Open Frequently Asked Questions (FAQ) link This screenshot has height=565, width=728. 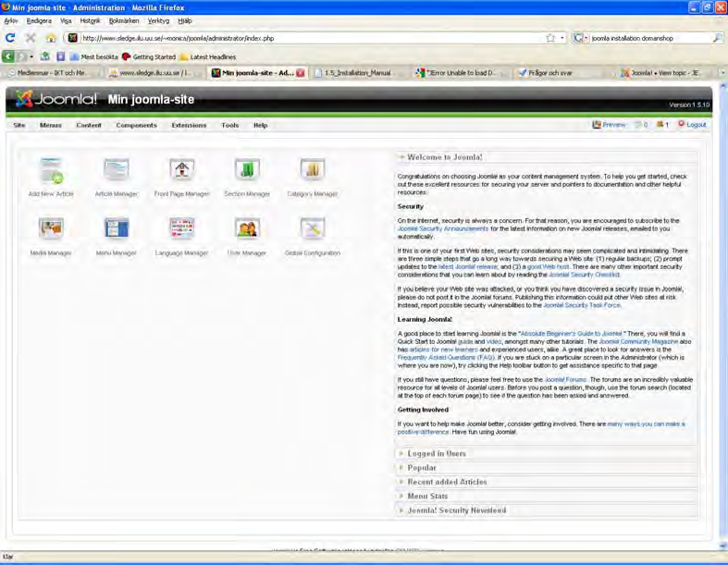446,358
